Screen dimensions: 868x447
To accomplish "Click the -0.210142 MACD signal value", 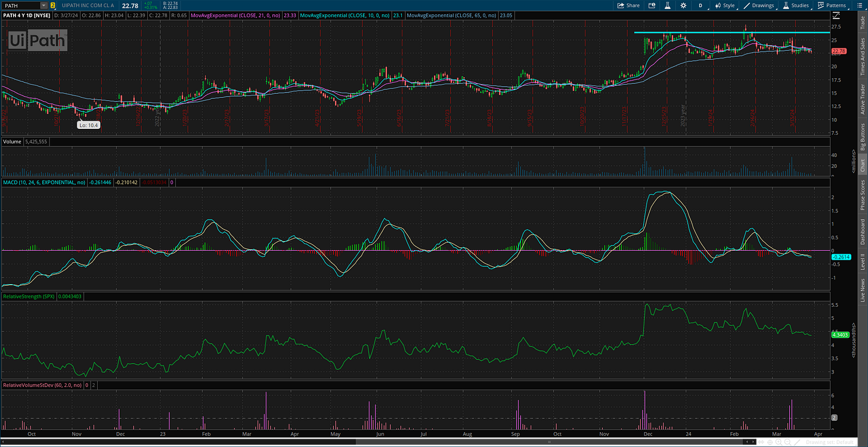I will [125, 181].
